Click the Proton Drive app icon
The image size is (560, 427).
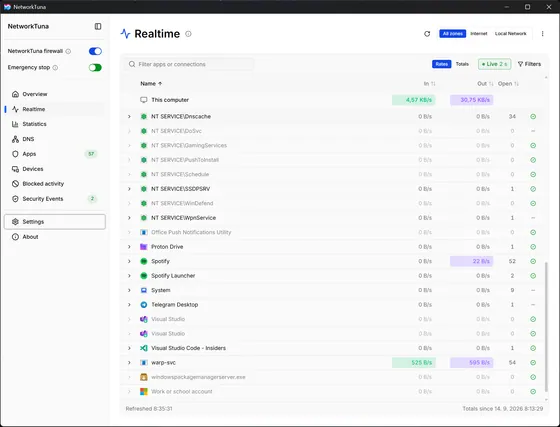click(144, 247)
